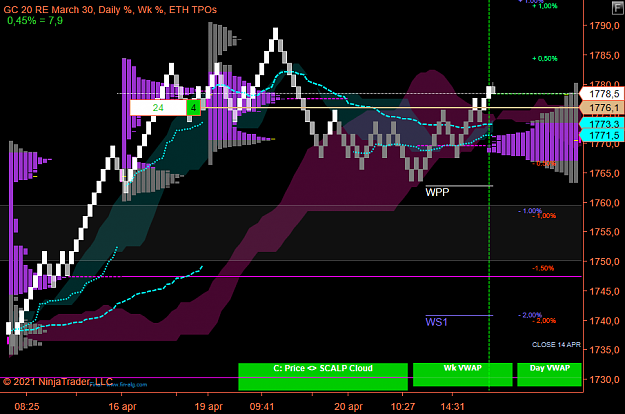Click the 08:25 time label
This screenshot has width=625, height=414.
(27, 407)
